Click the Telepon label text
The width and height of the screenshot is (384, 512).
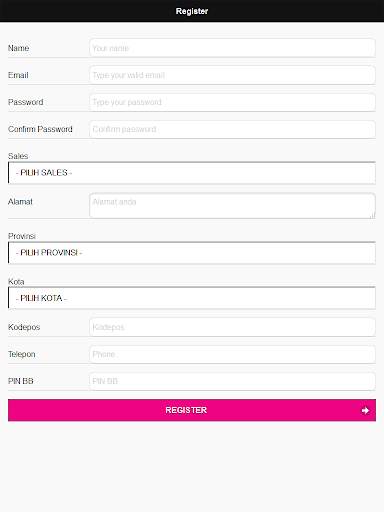pyautogui.click(x=22, y=354)
